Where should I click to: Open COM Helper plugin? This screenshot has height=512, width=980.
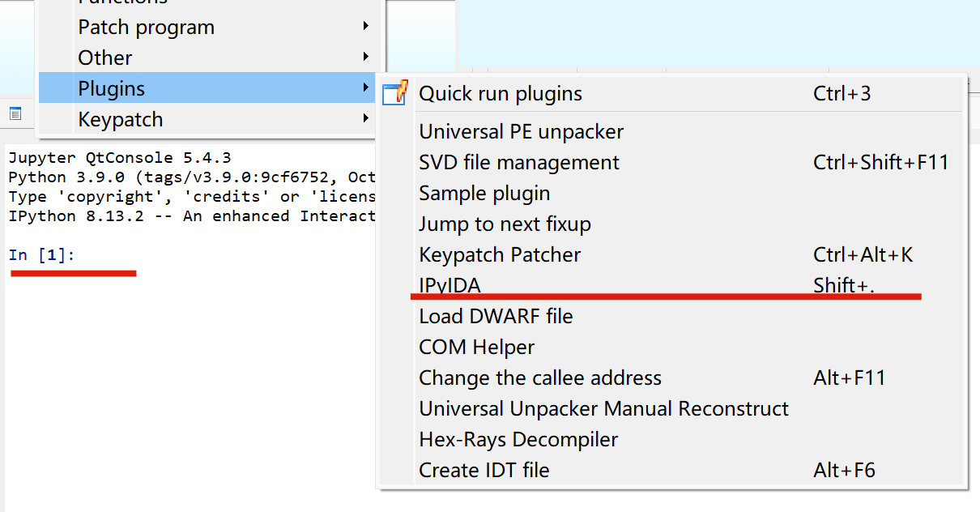point(476,347)
